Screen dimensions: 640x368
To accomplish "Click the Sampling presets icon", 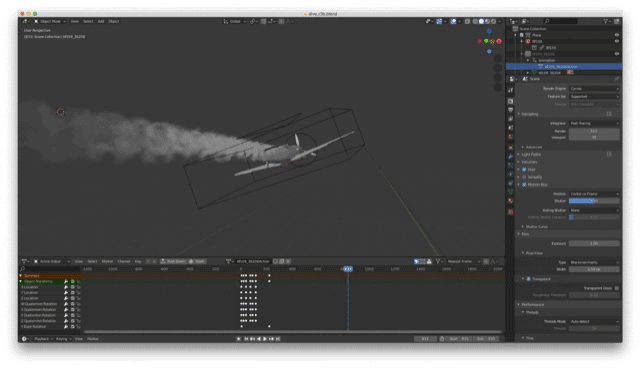I will pos(609,114).
